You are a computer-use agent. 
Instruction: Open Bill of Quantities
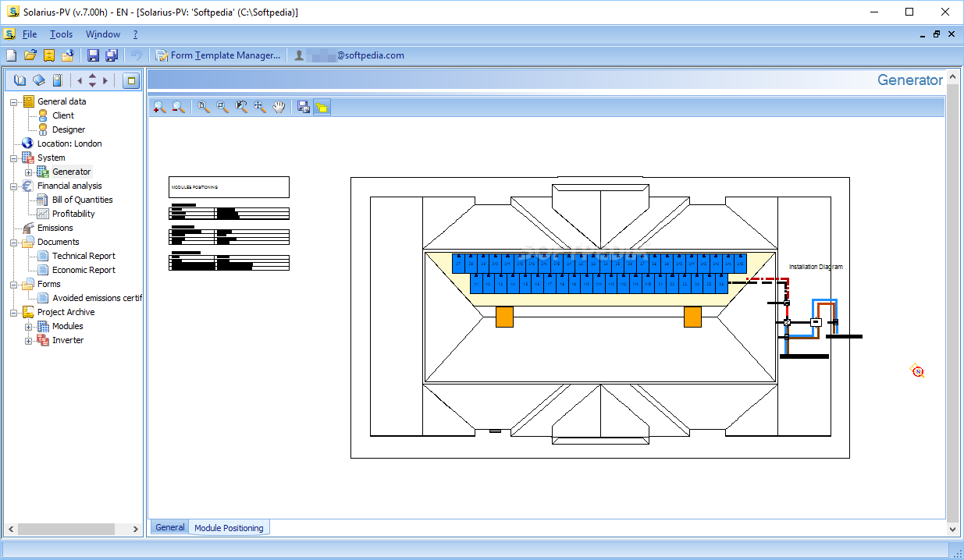pos(82,200)
